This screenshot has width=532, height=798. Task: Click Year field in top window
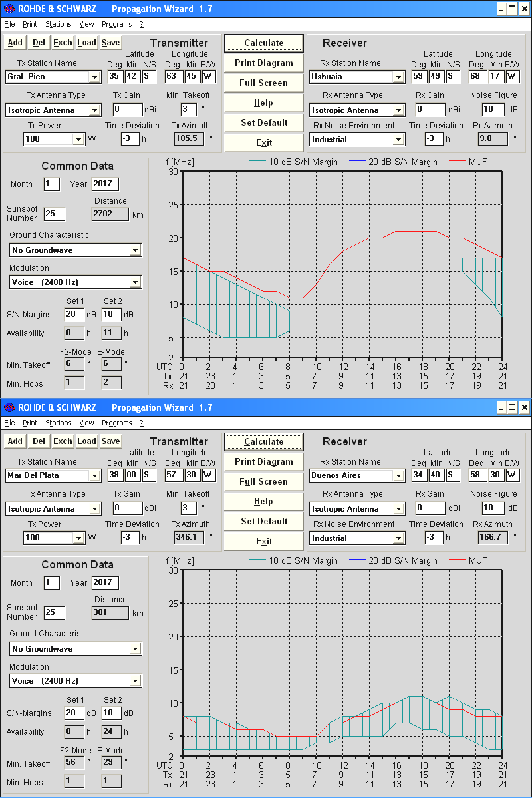pyautogui.click(x=105, y=184)
